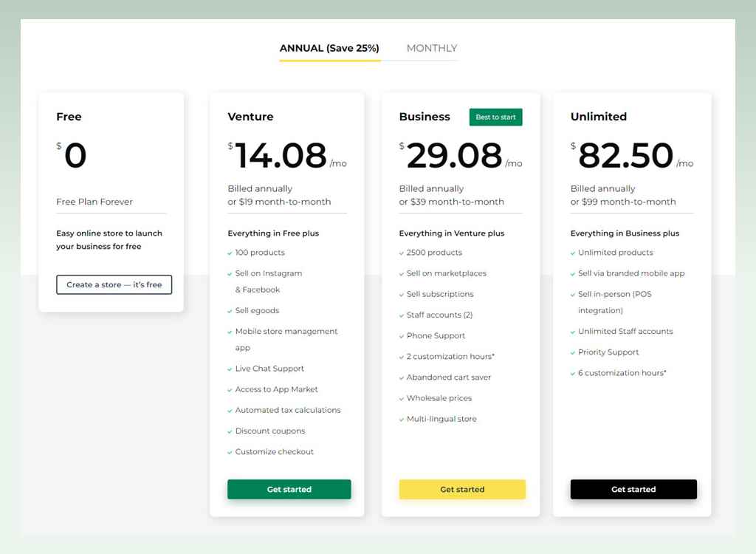Click the checkmark beside 2 customization hours
Image resolution: width=756 pixels, height=554 pixels.
[402, 357]
